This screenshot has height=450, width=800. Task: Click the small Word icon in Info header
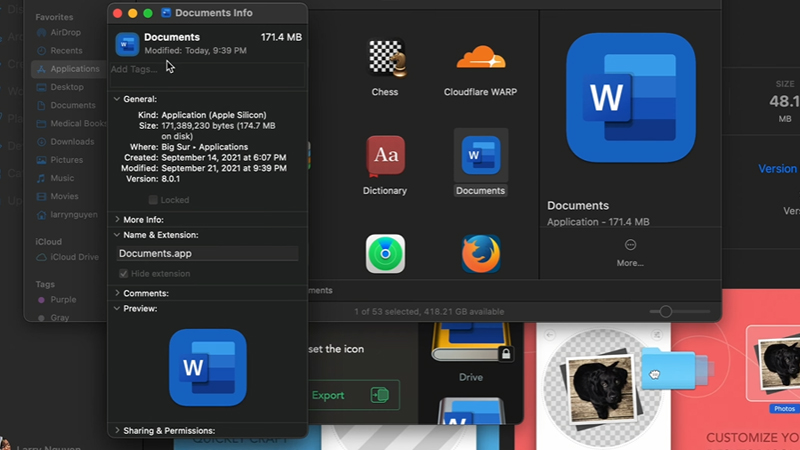tap(127, 43)
